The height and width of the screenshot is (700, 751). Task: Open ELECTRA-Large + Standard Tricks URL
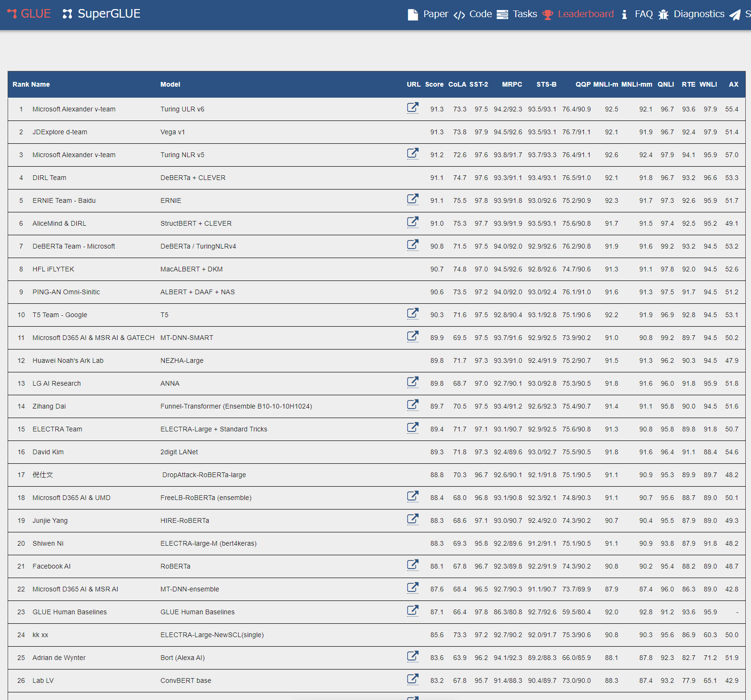413,428
